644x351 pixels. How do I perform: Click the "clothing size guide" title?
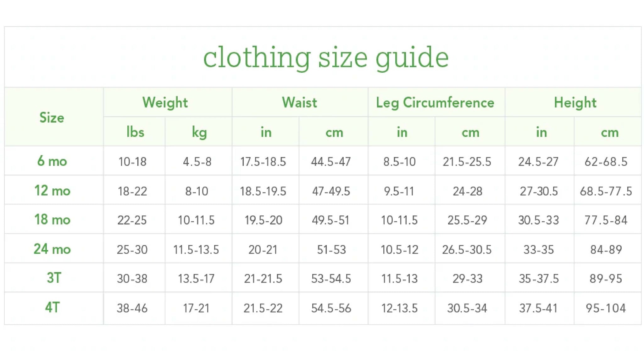tap(326, 57)
